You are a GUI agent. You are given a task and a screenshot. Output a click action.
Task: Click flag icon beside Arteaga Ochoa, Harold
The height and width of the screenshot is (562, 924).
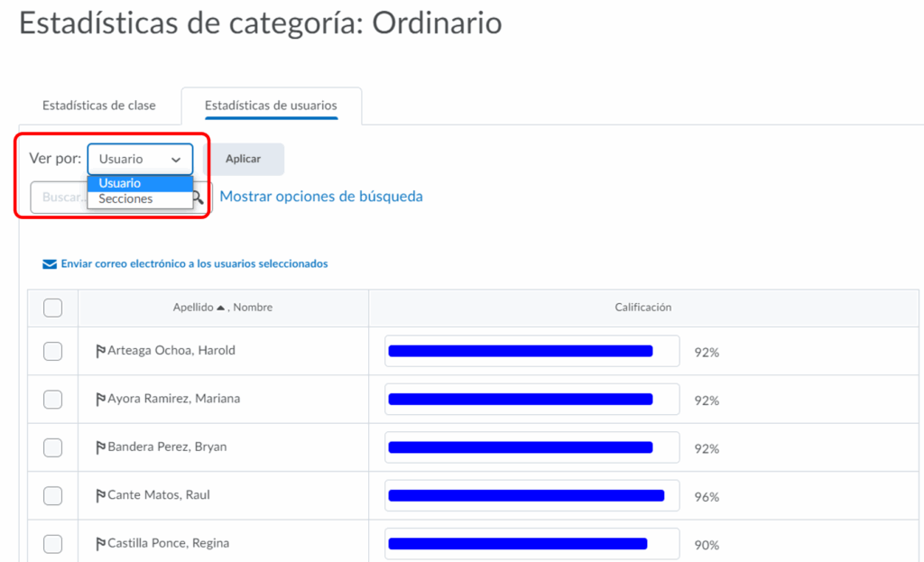pos(101,351)
